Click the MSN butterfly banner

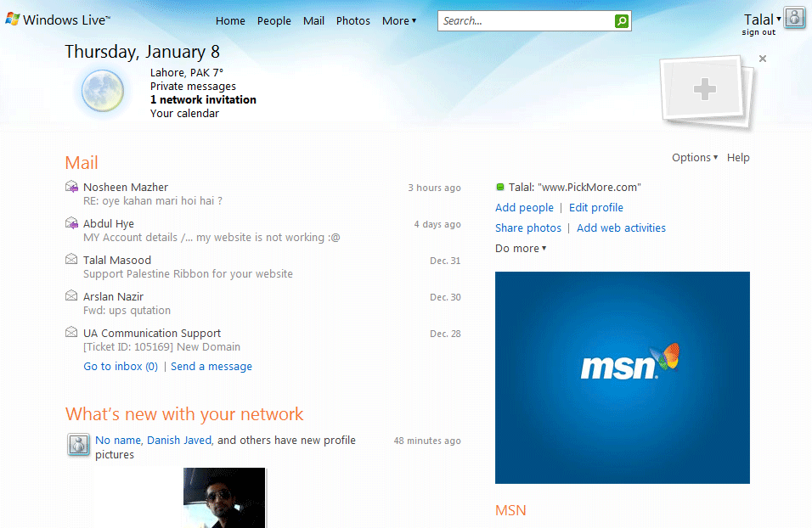[x=623, y=378]
